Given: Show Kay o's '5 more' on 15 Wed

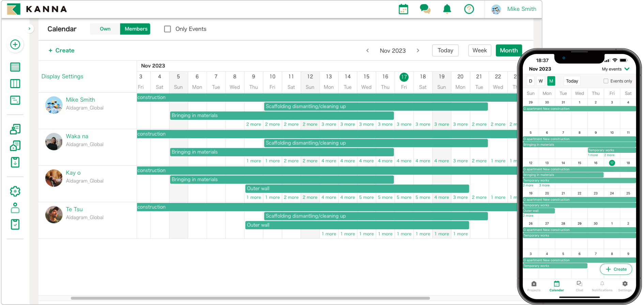Looking at the screenshot, I should [x=366, y=198].
